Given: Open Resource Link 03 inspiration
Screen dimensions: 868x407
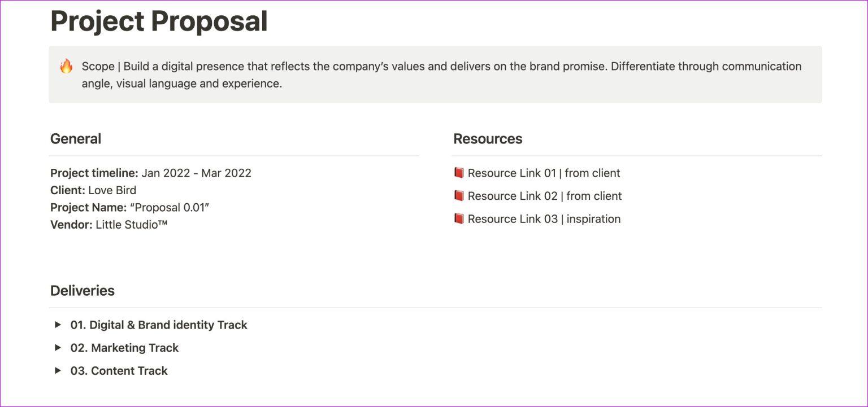Looking at the screenshot, I should click(544, 219).
